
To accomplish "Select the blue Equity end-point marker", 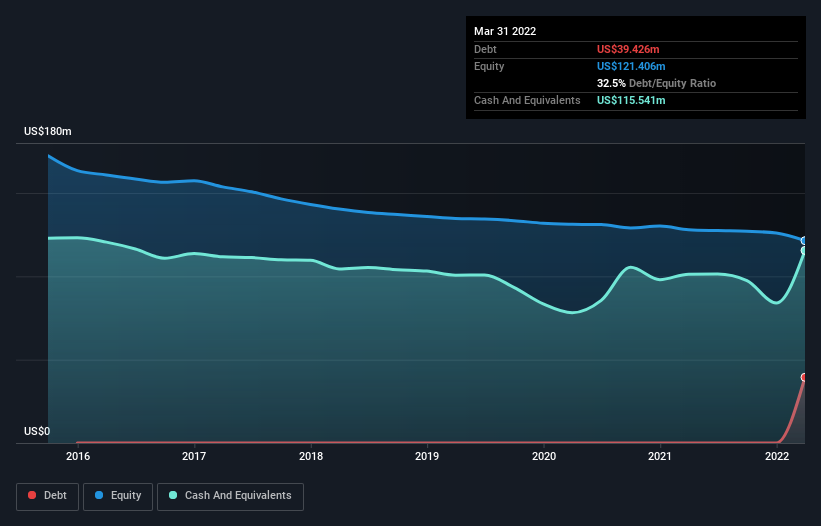I will [804, 241].
